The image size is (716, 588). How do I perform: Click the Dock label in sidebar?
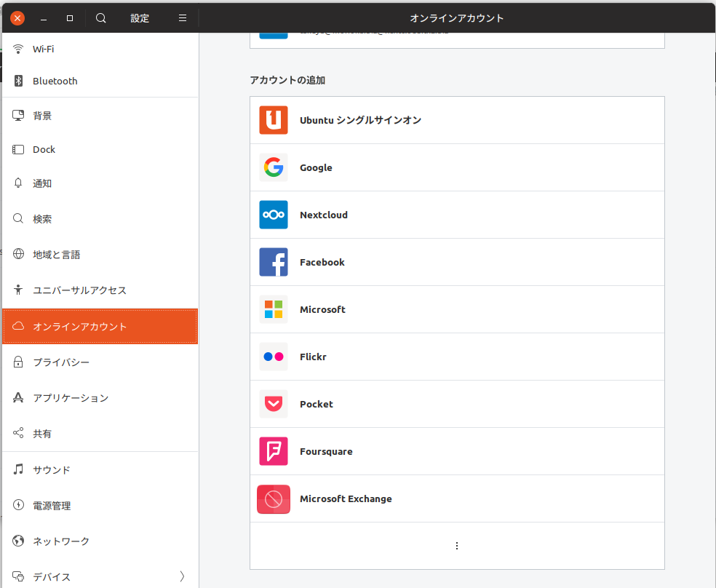tap(44, 149)
